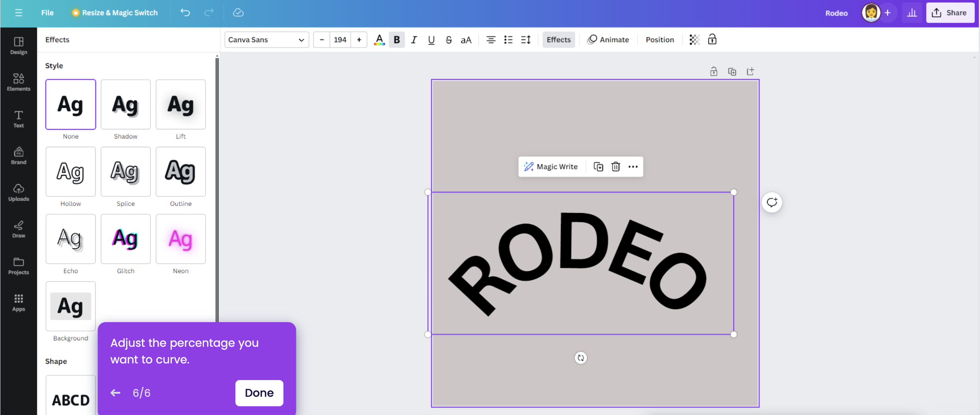The width and height of the screenshot is (980, 415).
Task: Open the Uploads panel
Action: pyautogui.click(x=18, y=193)
